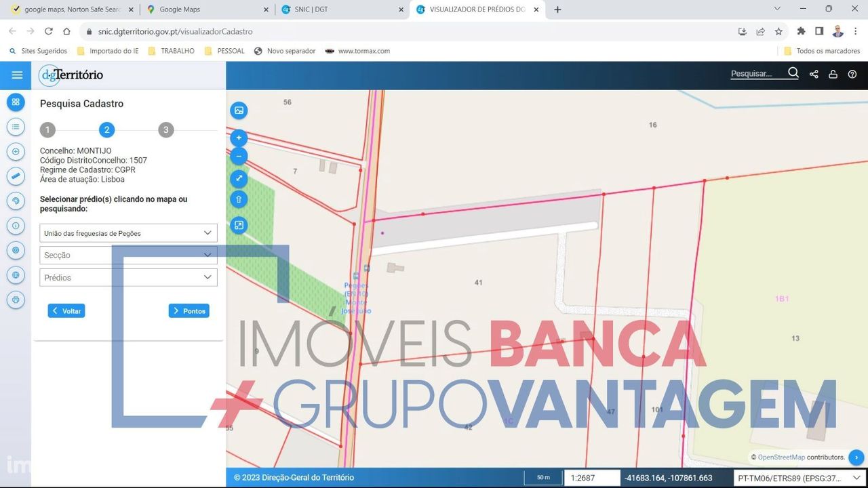868x488 pixels.
Task: Open Chrome tab search chevron
Action: [x=777, y=9]
